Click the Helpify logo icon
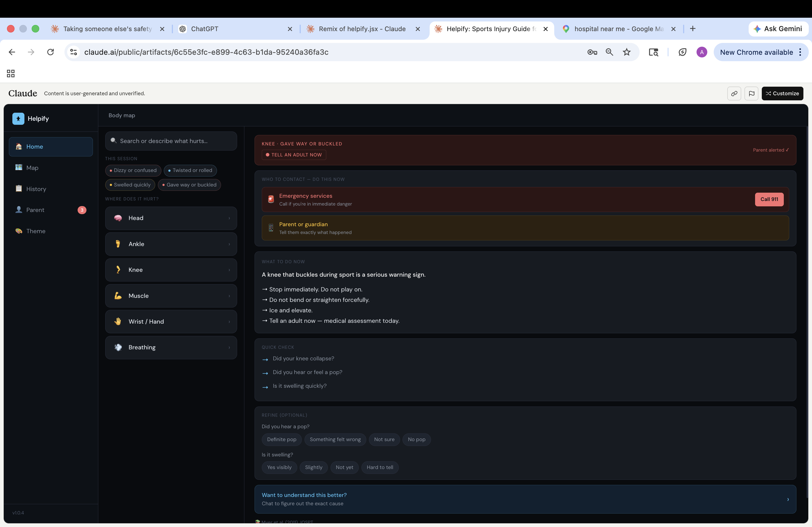Screen dimensions: 812x527 click(18, 119)
